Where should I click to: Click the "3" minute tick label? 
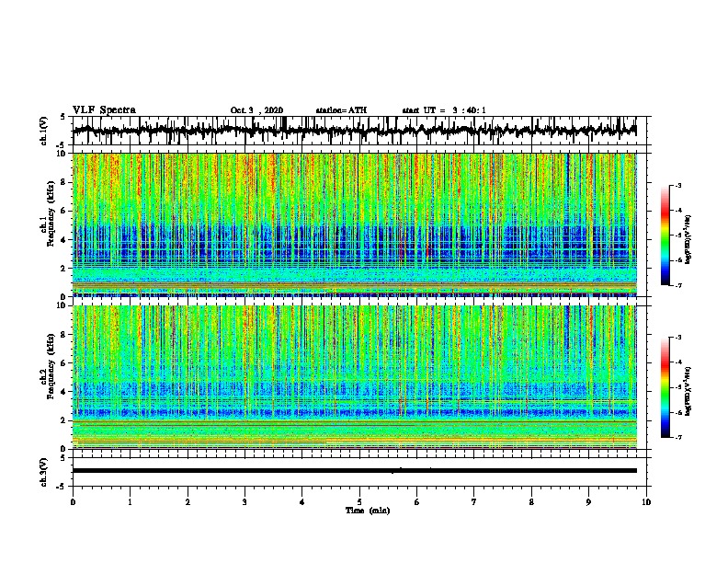coord(245,502)
